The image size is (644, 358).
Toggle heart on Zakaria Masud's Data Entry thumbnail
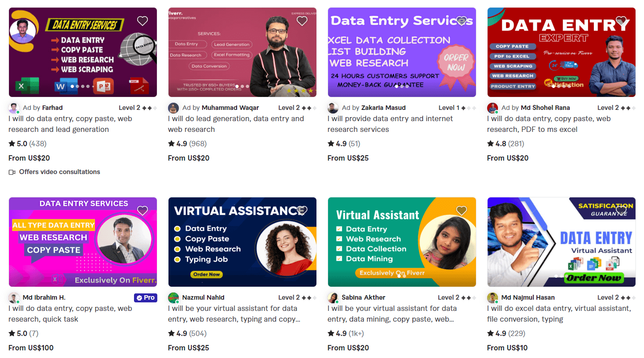pyautogui.click(x=462, y=21)
